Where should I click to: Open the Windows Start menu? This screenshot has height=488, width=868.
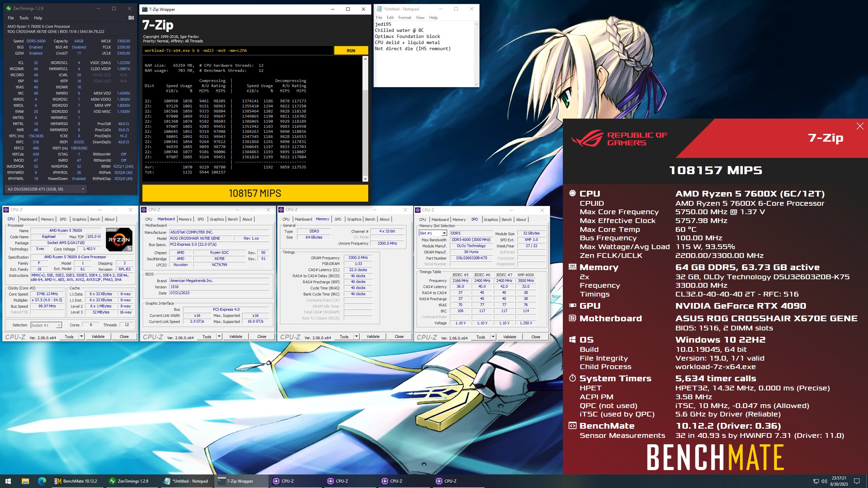(x=8, y=481)
